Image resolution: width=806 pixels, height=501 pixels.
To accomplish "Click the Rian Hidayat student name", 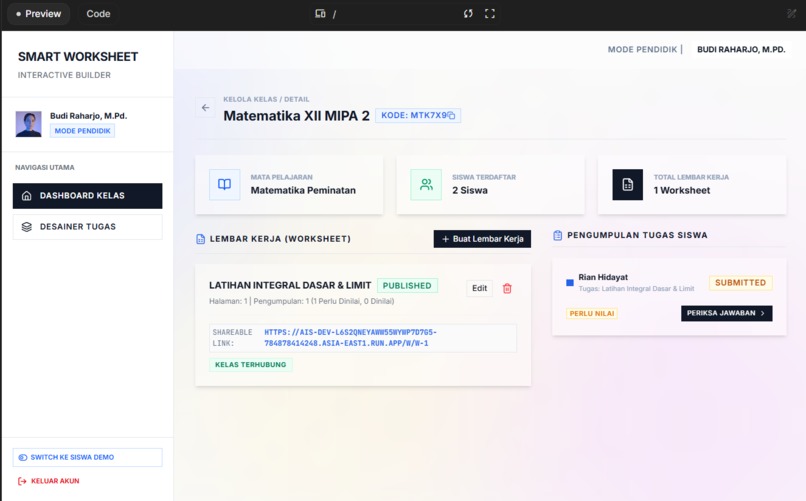I will pos(603,277).
